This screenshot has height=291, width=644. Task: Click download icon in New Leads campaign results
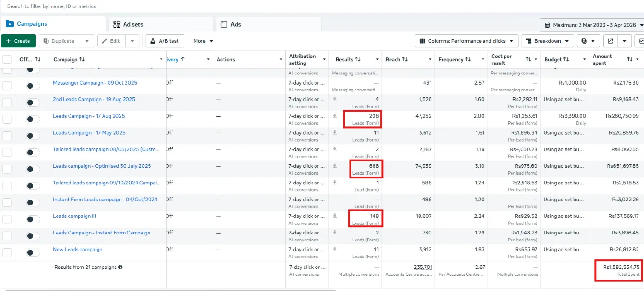pos(335,249)
